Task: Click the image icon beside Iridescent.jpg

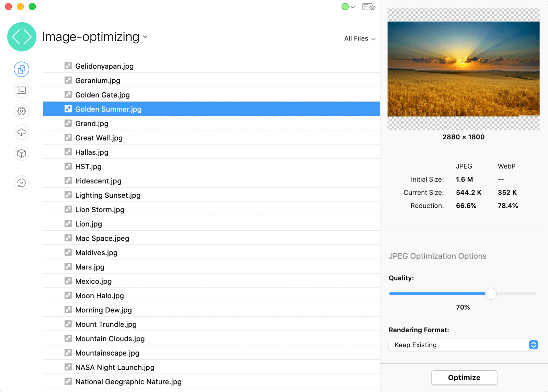Action: tap(68, 181)
